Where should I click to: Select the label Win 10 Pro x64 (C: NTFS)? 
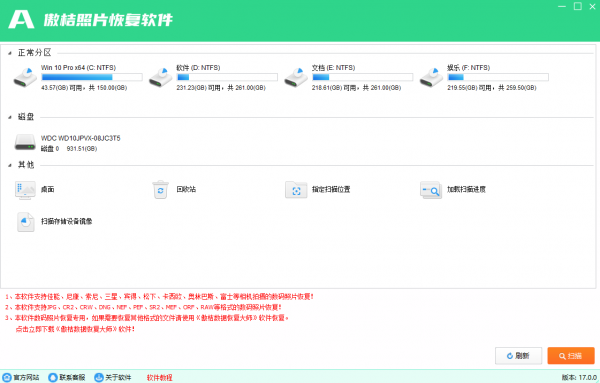[x=78, y=68]
